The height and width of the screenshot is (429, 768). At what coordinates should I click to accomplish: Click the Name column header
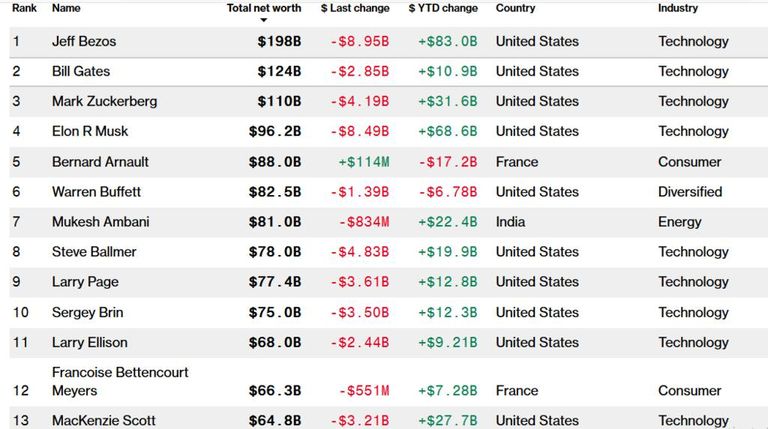(x=66, y=8)
